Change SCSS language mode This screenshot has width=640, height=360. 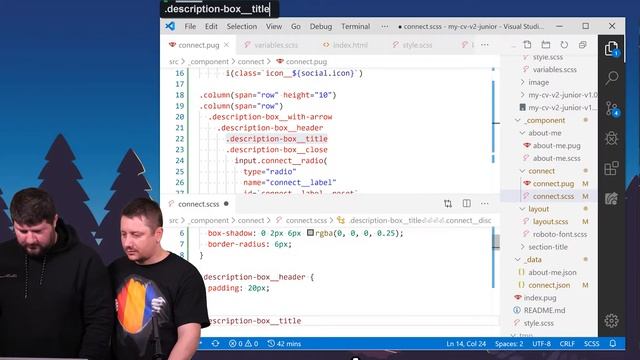(591, 344)
